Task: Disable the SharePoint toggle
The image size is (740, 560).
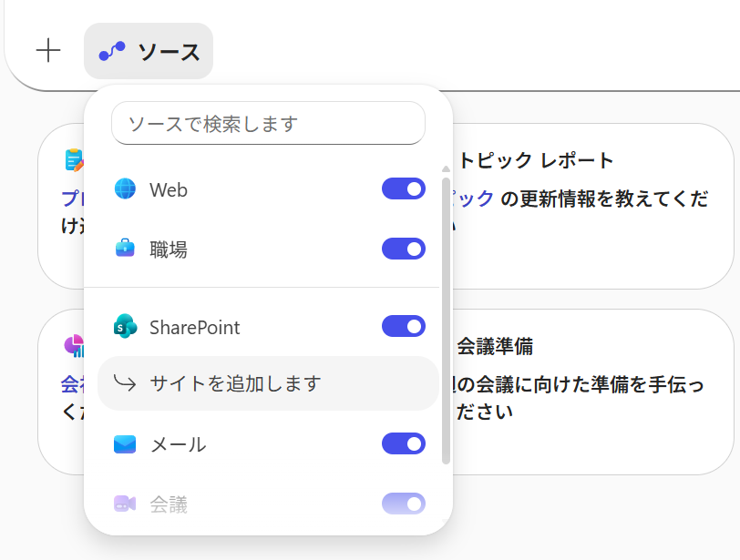Action: [403, 326]
